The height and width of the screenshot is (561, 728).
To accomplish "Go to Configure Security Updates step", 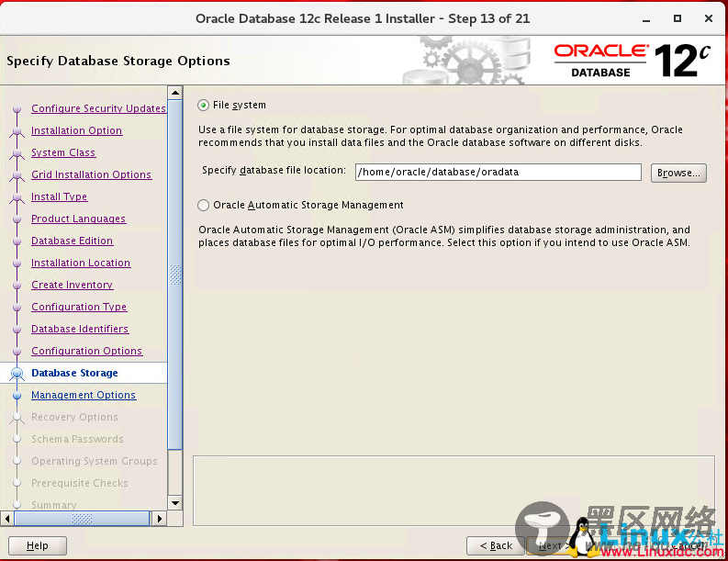I will pyautogui.click(x=98, y=108).
